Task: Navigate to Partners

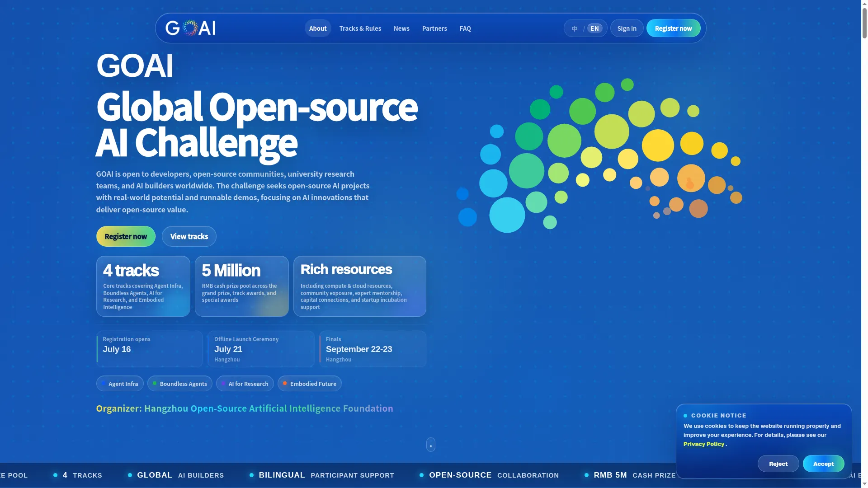Action: click(434, 28)
